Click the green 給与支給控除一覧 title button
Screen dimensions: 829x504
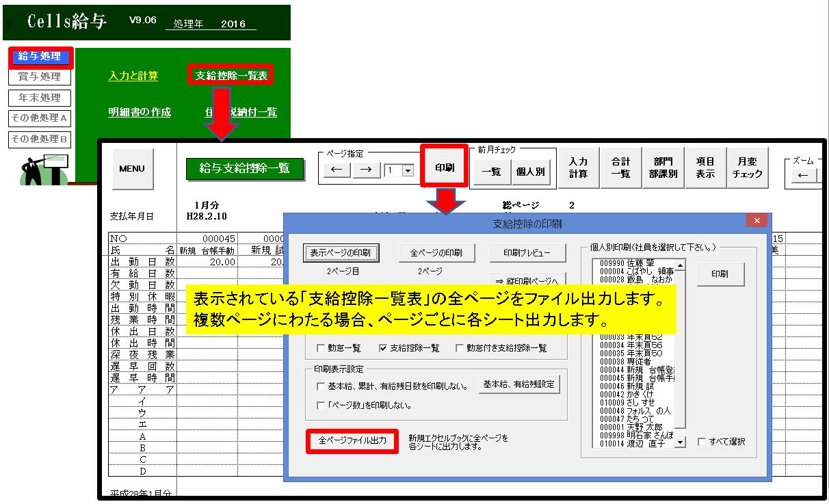point(245,168)
